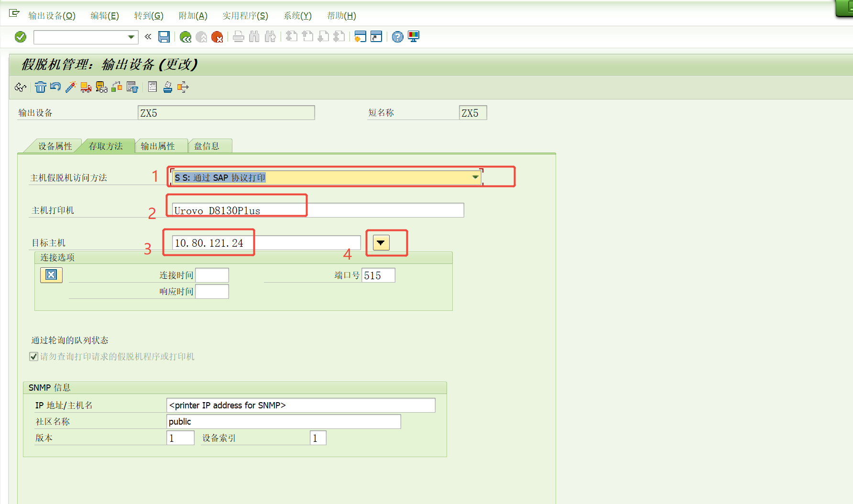853x504 pixels.
Task: Open the 实用程序(S) menu
Action: tap(245, 16)
